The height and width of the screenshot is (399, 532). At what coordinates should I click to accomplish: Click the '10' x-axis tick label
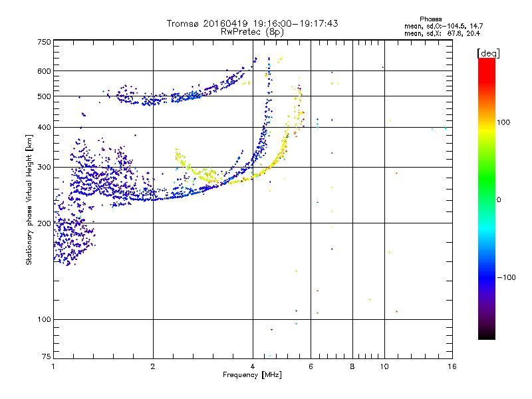tap(384, 366)
